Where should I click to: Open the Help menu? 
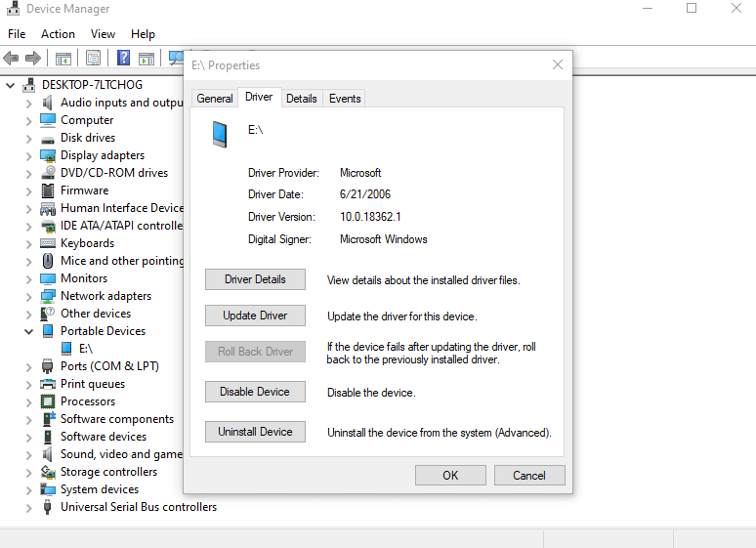(x=143, y=34)
